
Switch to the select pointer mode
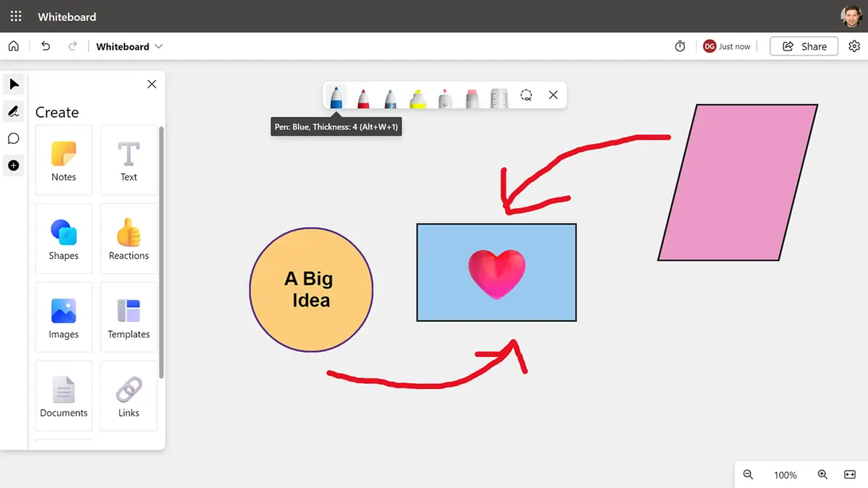[14, 85]
